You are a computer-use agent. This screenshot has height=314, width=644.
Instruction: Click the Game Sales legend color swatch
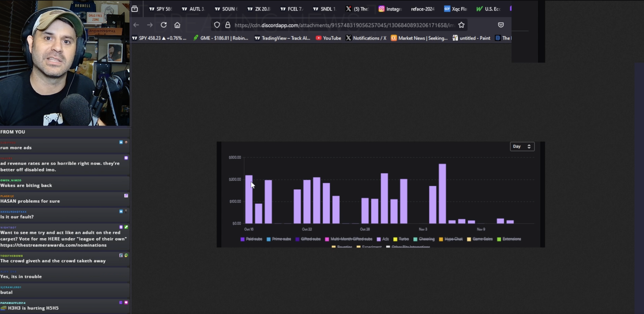469,239
